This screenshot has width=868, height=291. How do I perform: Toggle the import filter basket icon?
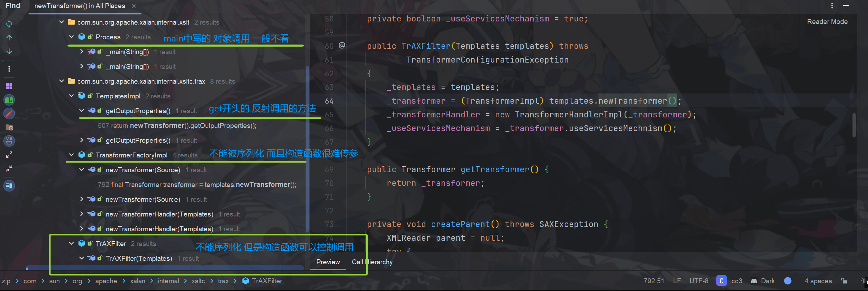click(9, 141)
